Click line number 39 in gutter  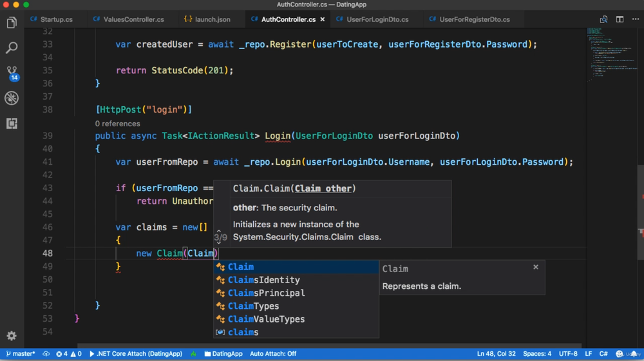pyautogui.click(x=48, y=136)
